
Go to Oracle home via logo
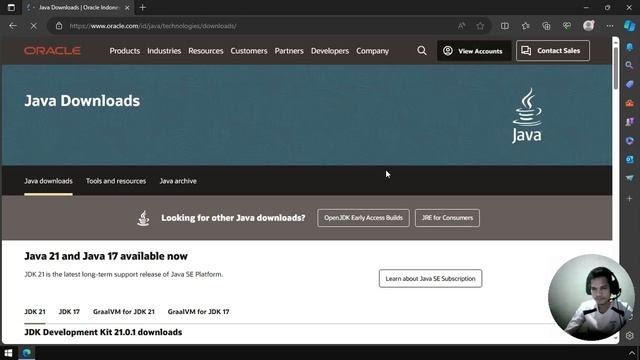click(52, 51)
